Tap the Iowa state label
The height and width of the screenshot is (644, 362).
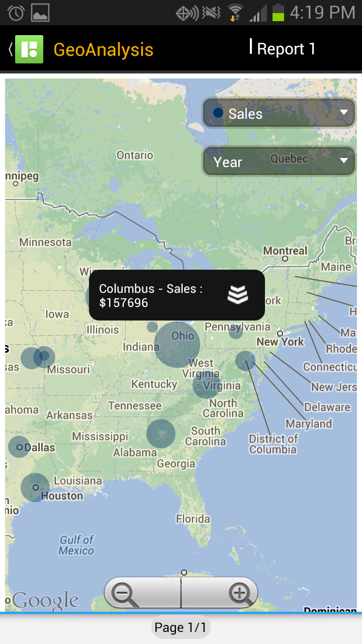click(x=57, y=314)
